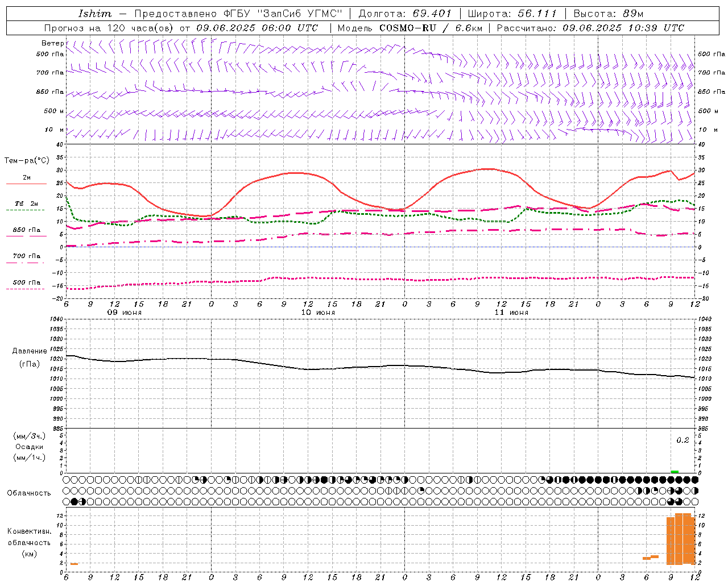
Task: Click the dash-dot sample under "700 гПа" legend
Action: coord(25,263)
